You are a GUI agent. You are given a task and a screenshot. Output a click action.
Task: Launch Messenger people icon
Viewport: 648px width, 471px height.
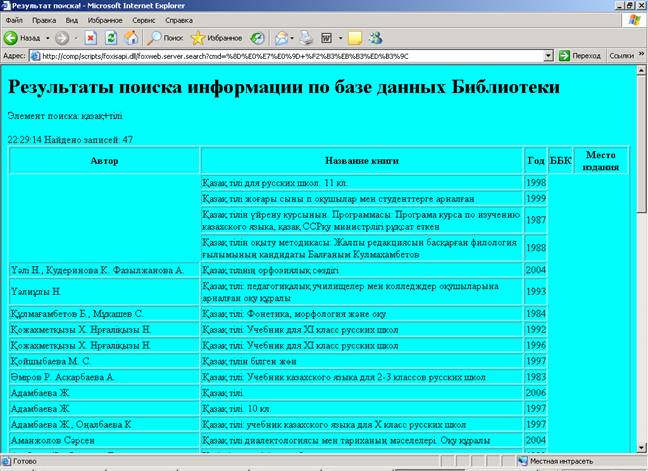[x=376, y=38]
